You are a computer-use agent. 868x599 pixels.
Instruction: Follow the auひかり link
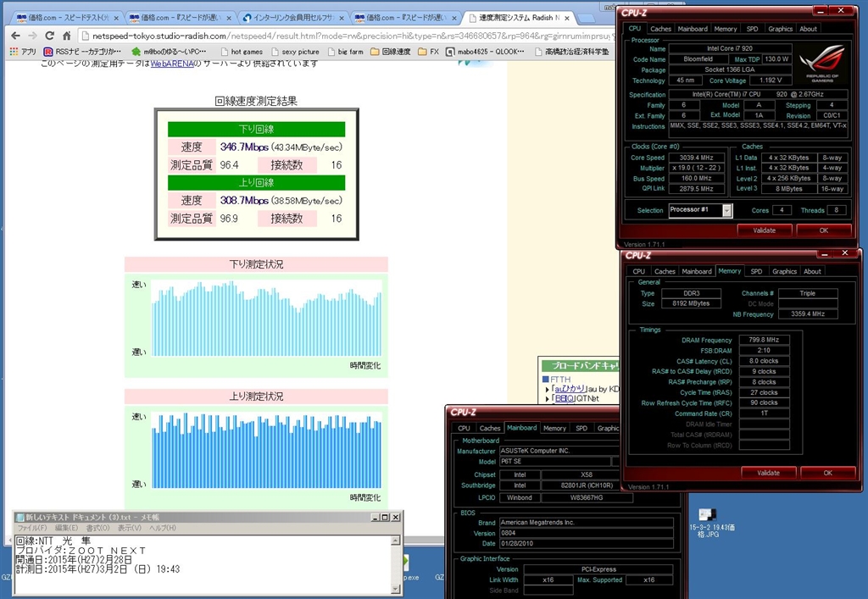tap(570, 389)
